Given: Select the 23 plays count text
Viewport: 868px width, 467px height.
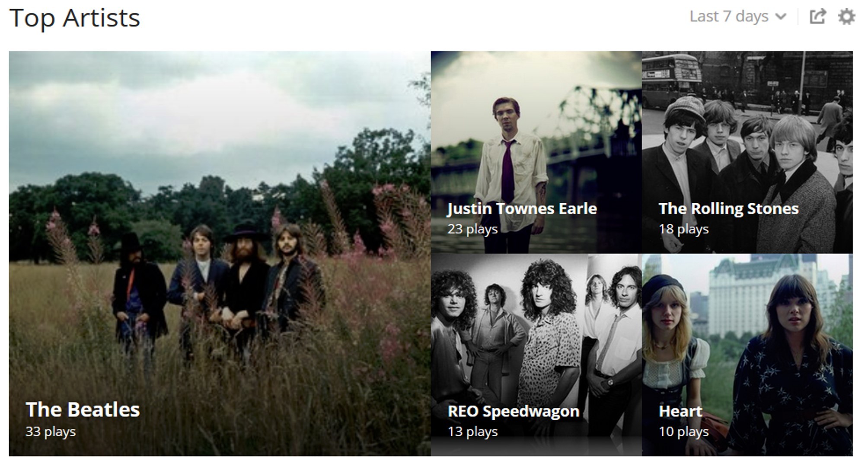Looking at the screenshot, I should click(472, 229).
